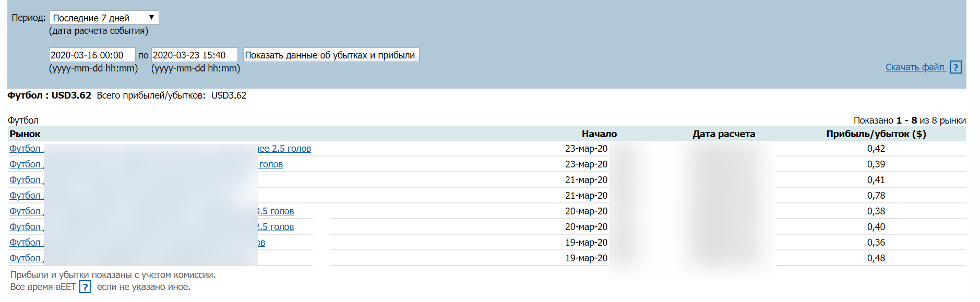Click the start date field 2020-03-16 00:00
The height and width of the screenshot is (302, 980).
pyautogui.click(x=92, y=55)
